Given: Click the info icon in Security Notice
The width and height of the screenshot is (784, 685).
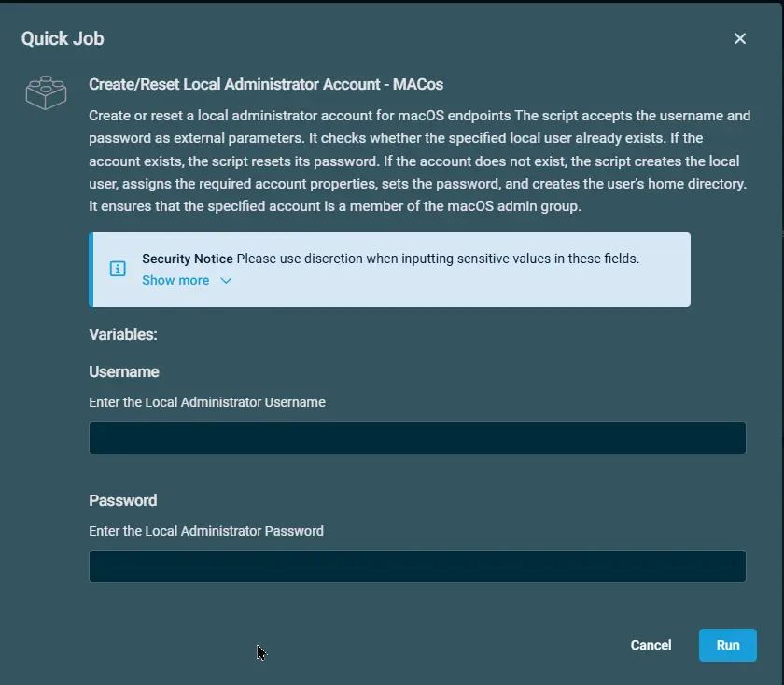Looking at the screenshot, I should tap(118, 269).
